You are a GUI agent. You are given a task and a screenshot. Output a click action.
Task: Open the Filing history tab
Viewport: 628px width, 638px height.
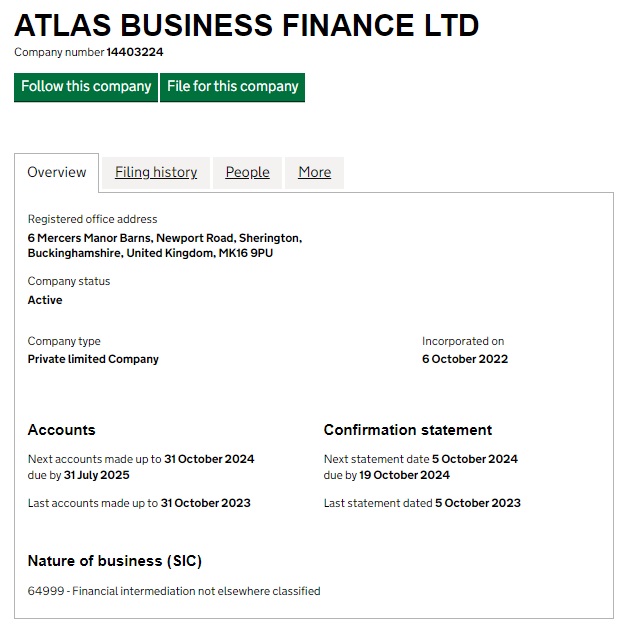[x=156, y=172]
